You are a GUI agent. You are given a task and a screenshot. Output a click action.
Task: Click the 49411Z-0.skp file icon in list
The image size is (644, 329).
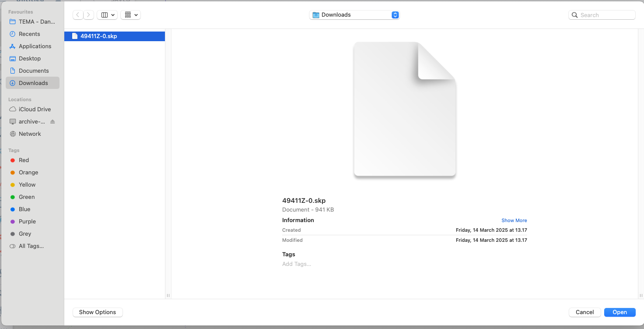point(74,36)
